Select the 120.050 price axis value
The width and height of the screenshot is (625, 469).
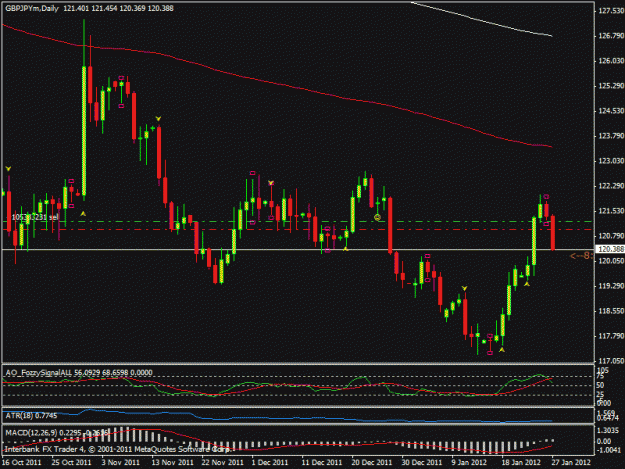611,261
